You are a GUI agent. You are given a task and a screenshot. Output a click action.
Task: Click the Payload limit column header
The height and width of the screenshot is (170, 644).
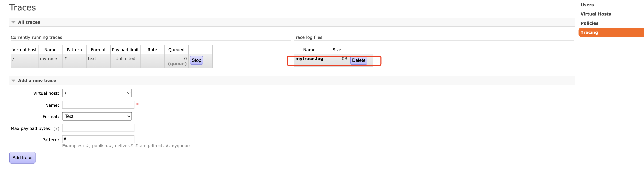pyautogui.click(x=125, y=50)
